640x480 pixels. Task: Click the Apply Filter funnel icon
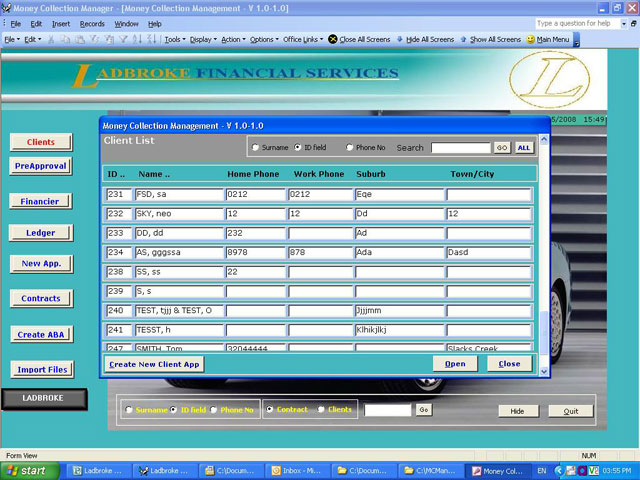coord(123,40)
